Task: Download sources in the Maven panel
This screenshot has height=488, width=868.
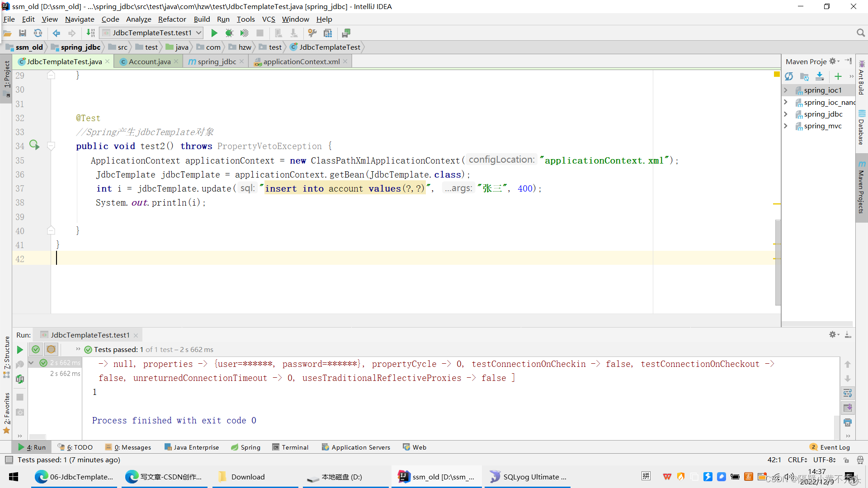Action: 820,76
